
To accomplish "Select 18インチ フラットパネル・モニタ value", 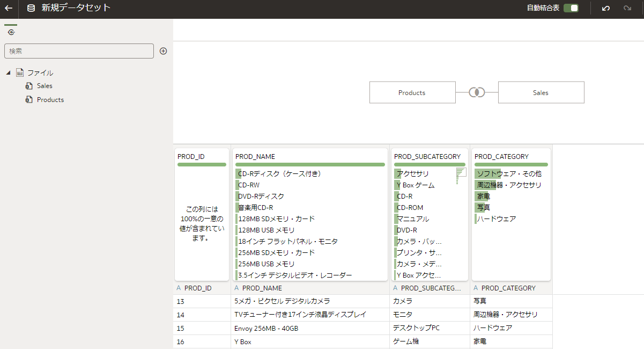I will pos(288,242).
